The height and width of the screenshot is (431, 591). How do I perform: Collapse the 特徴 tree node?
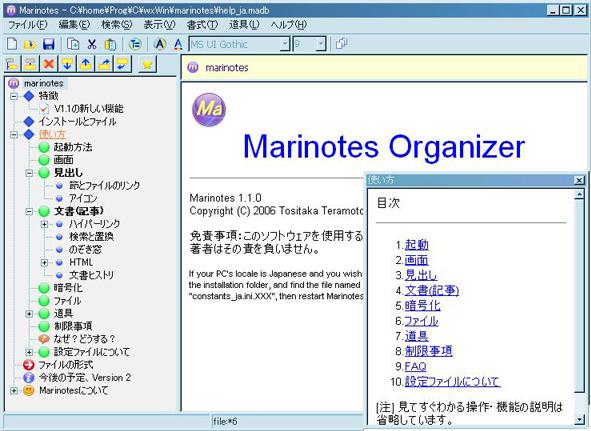tap(14, 96)
